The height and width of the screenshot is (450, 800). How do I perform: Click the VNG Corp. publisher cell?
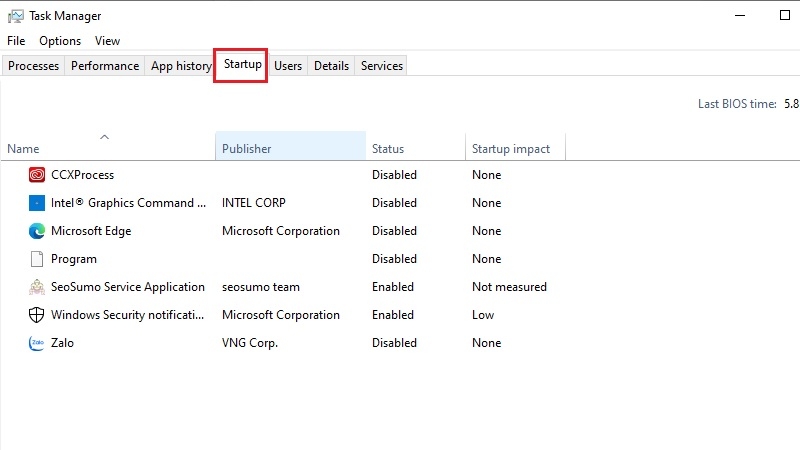click(x=250, y=343)
